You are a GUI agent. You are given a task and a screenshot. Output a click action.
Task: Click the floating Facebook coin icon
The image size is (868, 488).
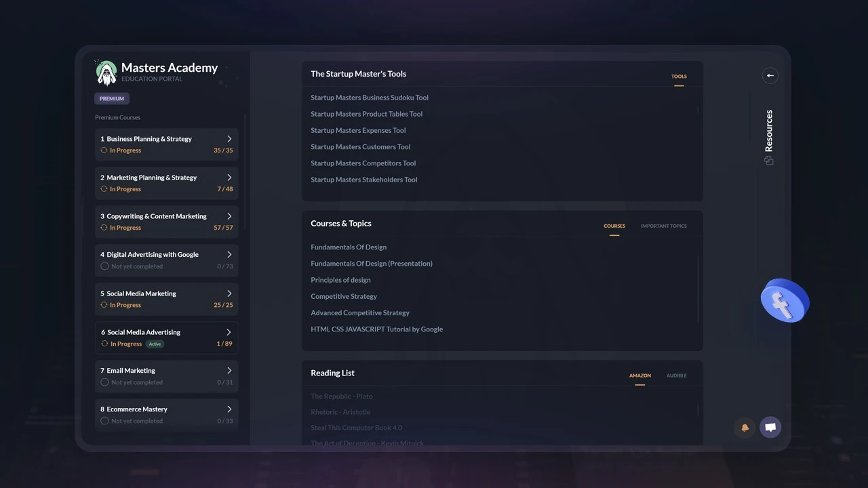click(785, 301)
